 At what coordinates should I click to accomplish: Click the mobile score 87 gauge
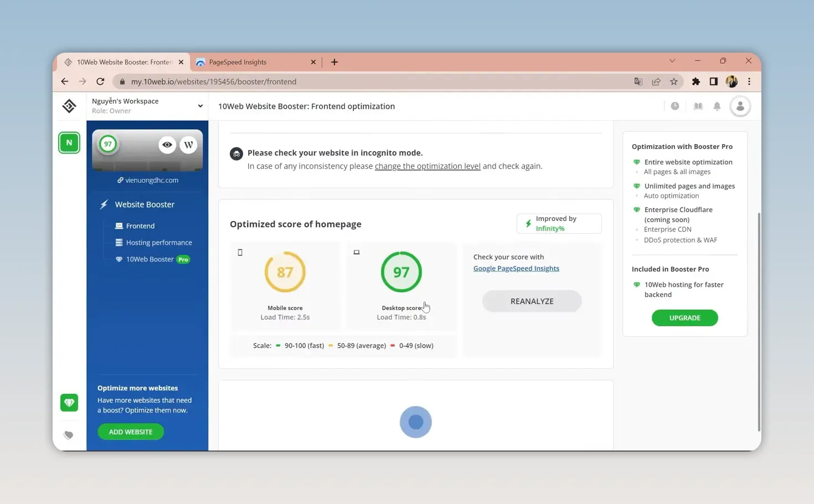[x=285, y=272]
